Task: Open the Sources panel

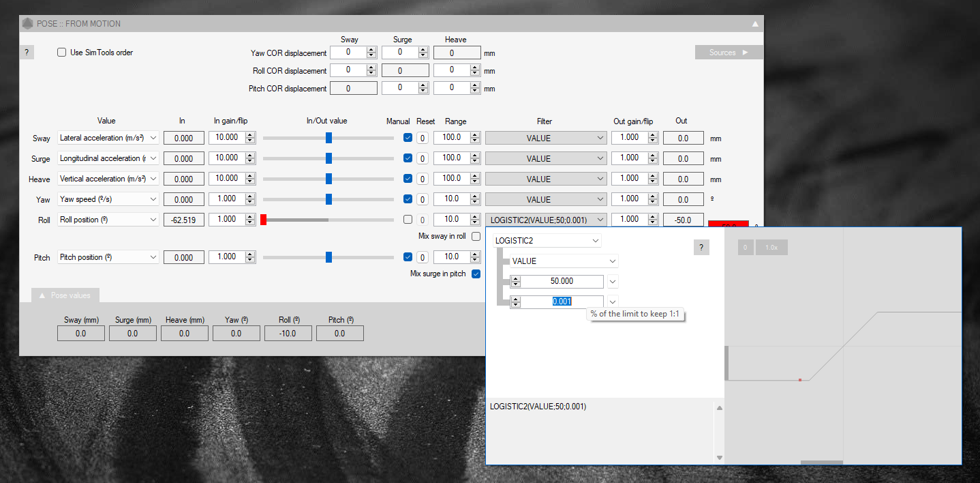Action: (729, 53)
